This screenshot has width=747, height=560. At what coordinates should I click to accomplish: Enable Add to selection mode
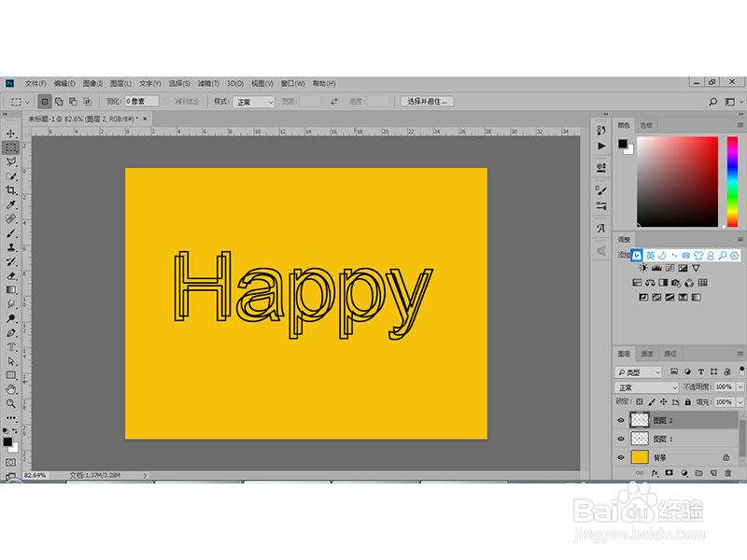[x=59, y=102]
